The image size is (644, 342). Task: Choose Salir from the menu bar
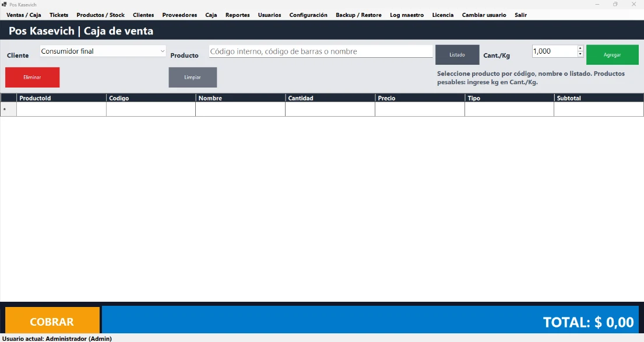click(521, 15)
